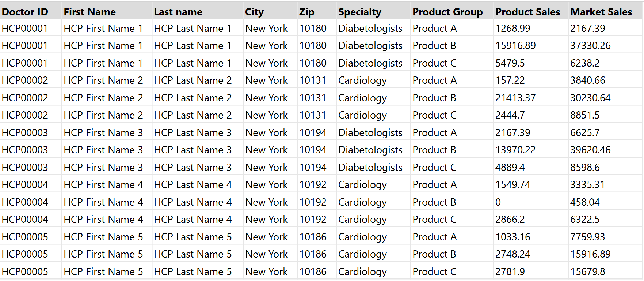Viewport: 644px width, 281px height.
Task: Click the Product Sales value 5479.5
Action: [x=510, y=63]
